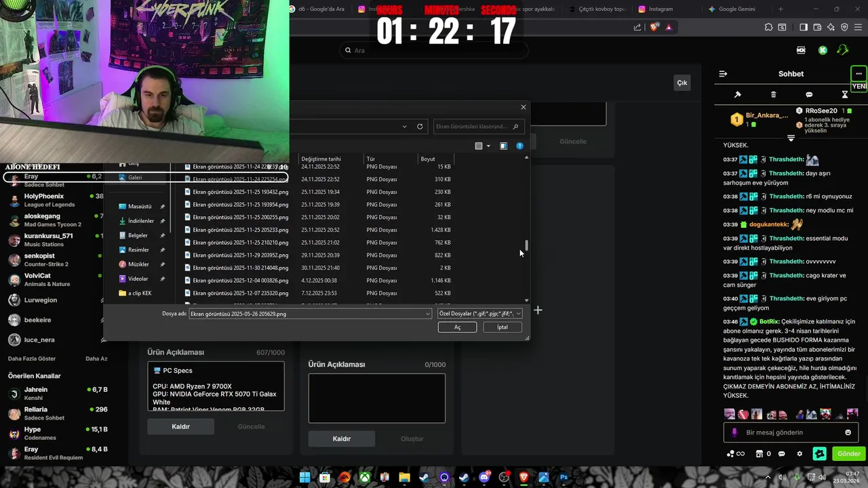This screenshot has width=868, height=488.
Task: Open Xbox app from taskbar
Action: pyautogui.click(x=365, y=477)
